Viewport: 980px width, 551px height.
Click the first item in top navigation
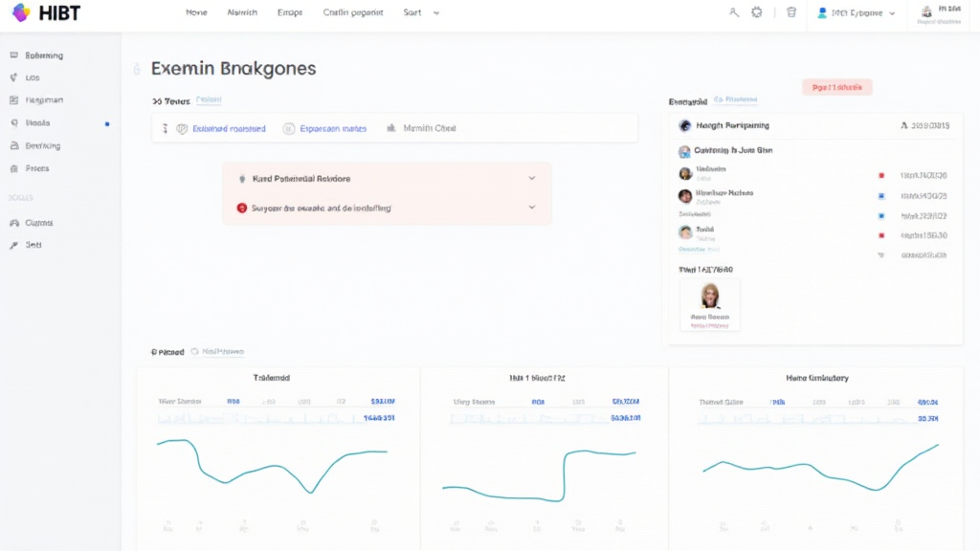pyautogui.click(x=196, y=13)
